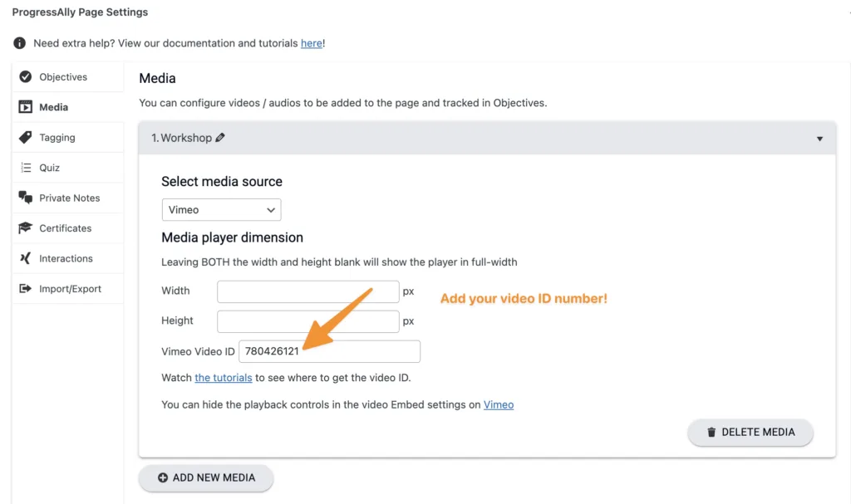Click the Tagging tag icon
Viewport: 851px width, 504px height.
coord(26,138)
